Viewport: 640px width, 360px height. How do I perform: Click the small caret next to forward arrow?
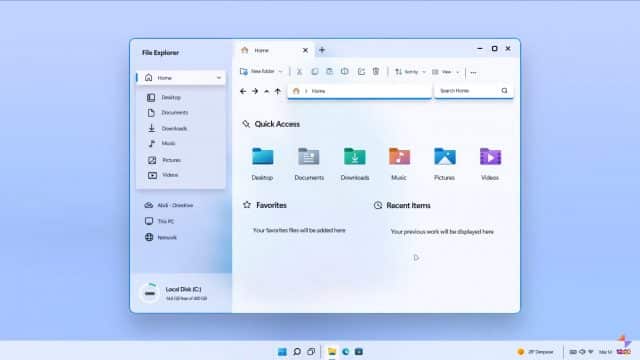point(267,91)
